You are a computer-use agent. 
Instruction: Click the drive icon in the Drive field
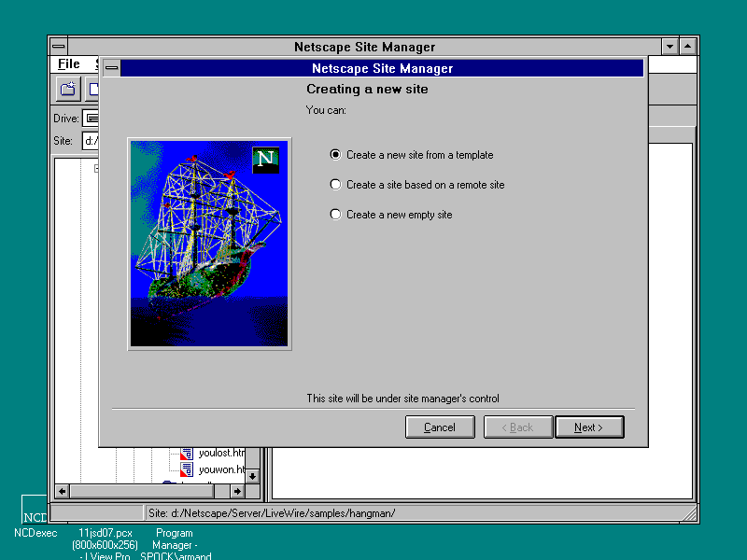92,119
